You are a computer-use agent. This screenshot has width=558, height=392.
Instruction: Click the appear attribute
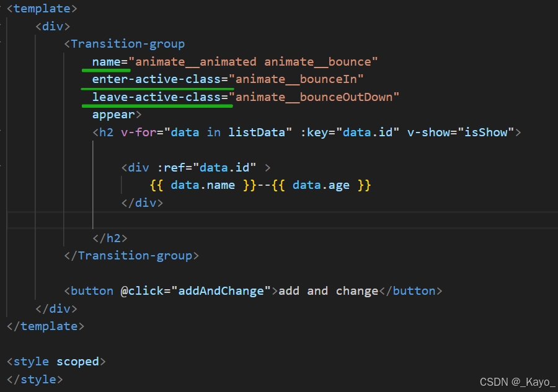coord(113,115)
